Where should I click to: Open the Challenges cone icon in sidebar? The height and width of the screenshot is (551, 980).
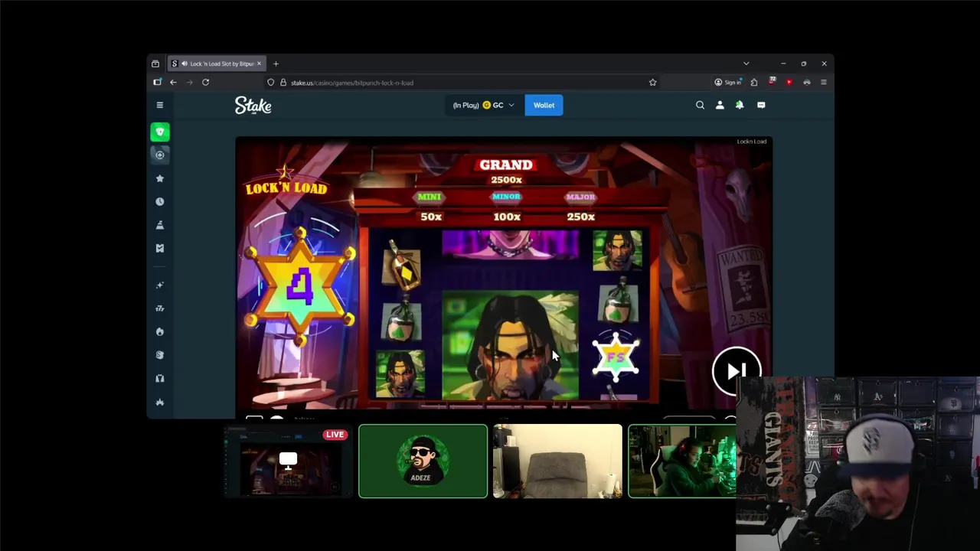(x=160, y=225)
